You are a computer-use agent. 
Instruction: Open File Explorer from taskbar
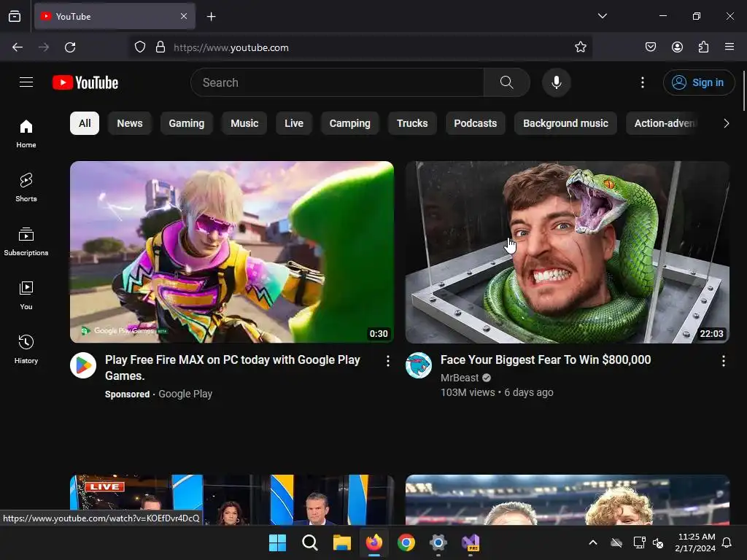[341, 542]
